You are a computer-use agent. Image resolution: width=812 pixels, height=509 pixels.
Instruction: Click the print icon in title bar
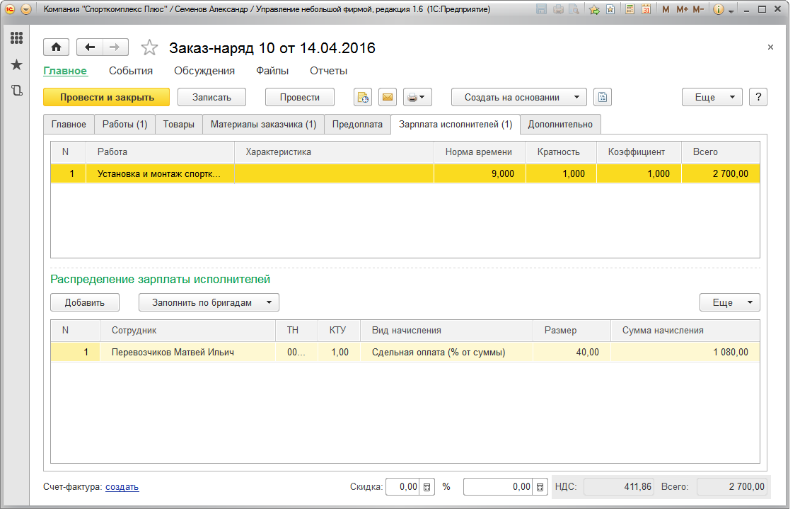tap(558, 9)
